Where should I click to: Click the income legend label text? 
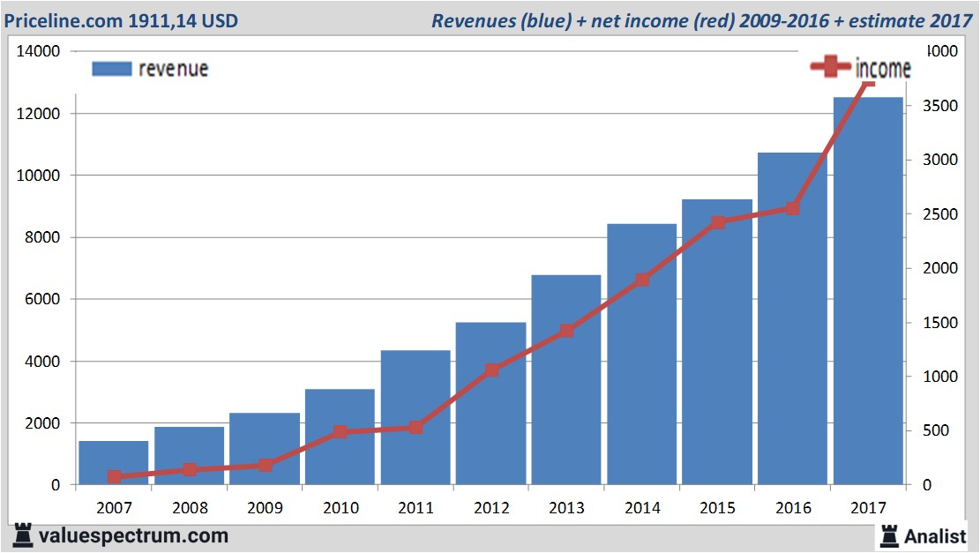pos(883,68)
